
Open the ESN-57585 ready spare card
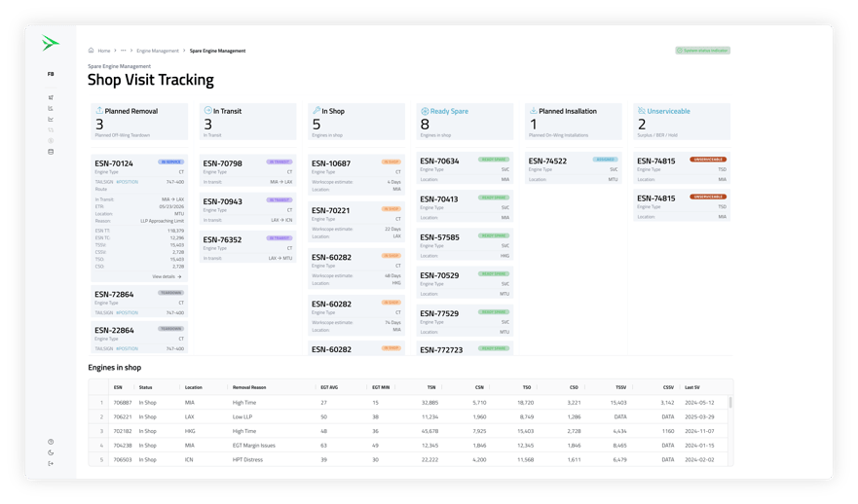(x=465, y=245)
